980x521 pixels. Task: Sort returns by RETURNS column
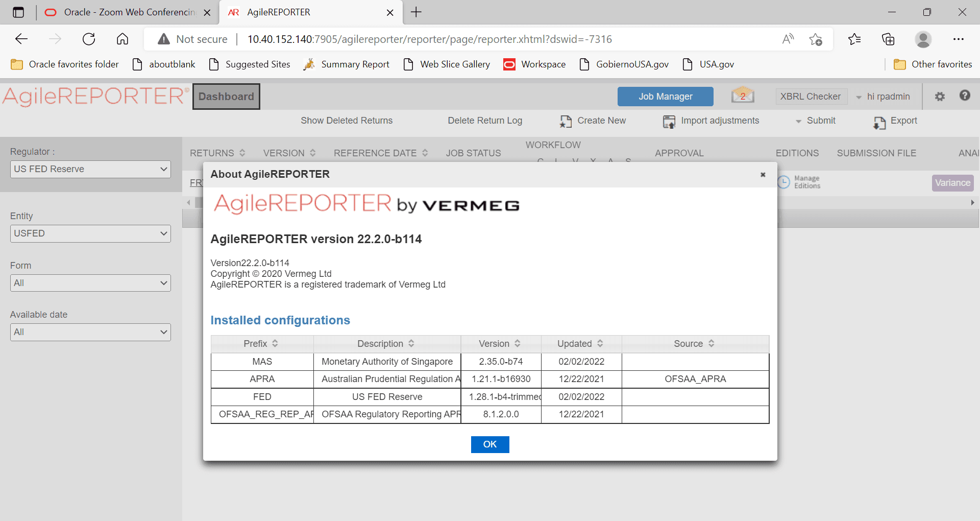242,153
